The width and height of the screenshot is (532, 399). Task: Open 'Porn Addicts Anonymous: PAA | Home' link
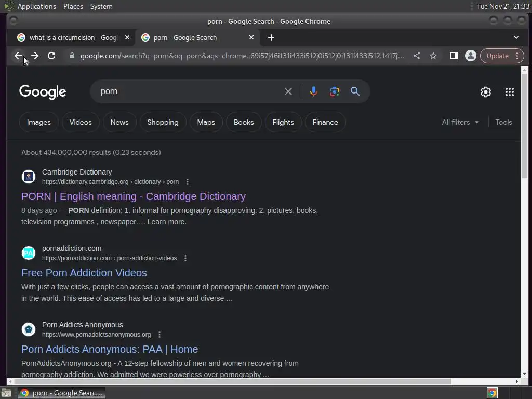pyautogui.click(x=110, y=349)
